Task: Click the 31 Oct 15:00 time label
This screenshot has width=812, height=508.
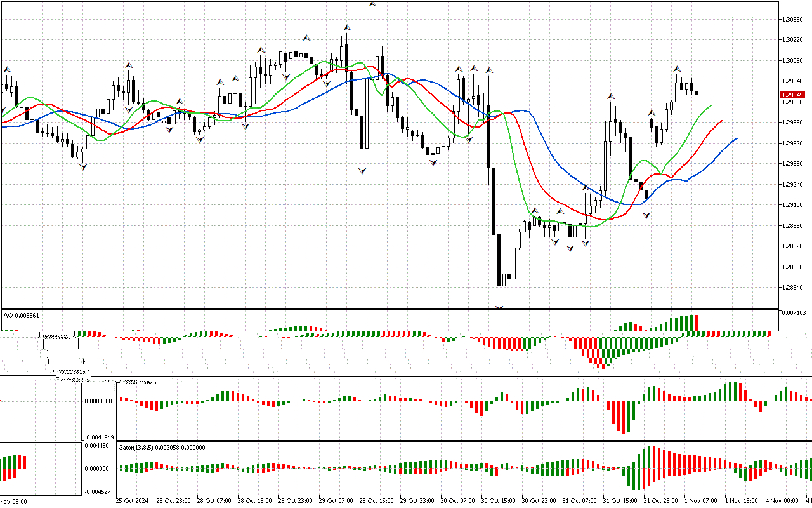Action: (x=620, y=501)
